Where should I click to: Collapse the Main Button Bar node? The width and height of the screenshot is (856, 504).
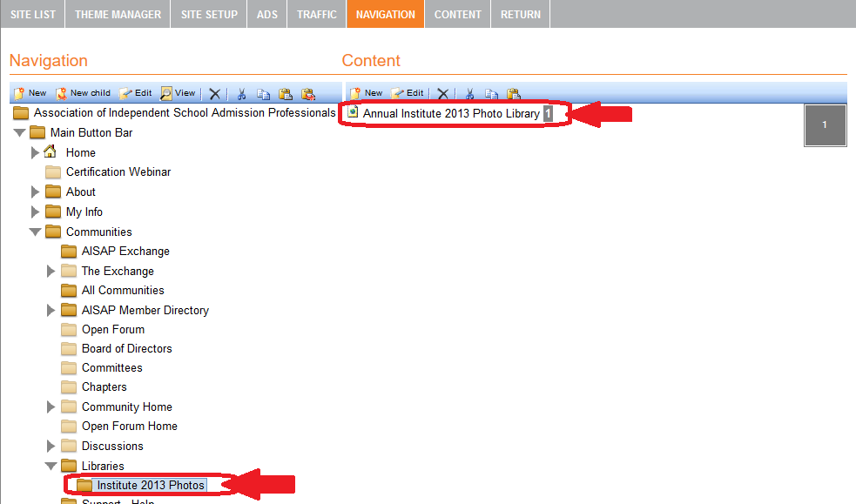pos(20,132)
